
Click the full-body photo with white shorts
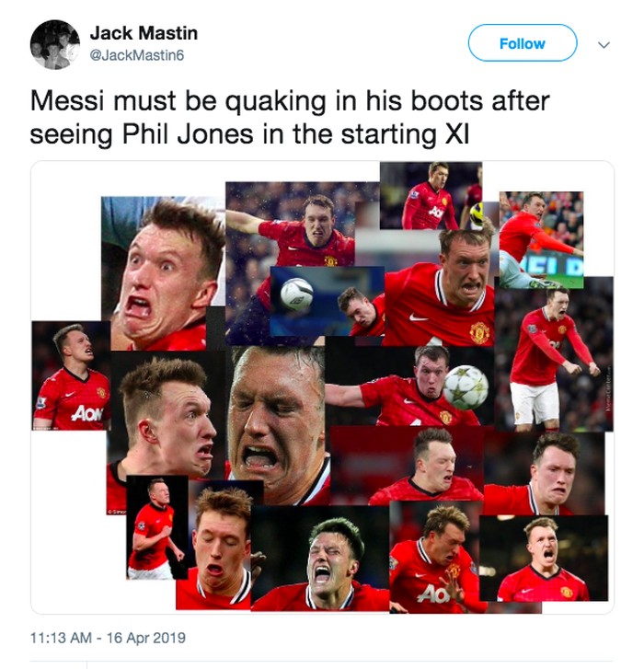(555, 354)
